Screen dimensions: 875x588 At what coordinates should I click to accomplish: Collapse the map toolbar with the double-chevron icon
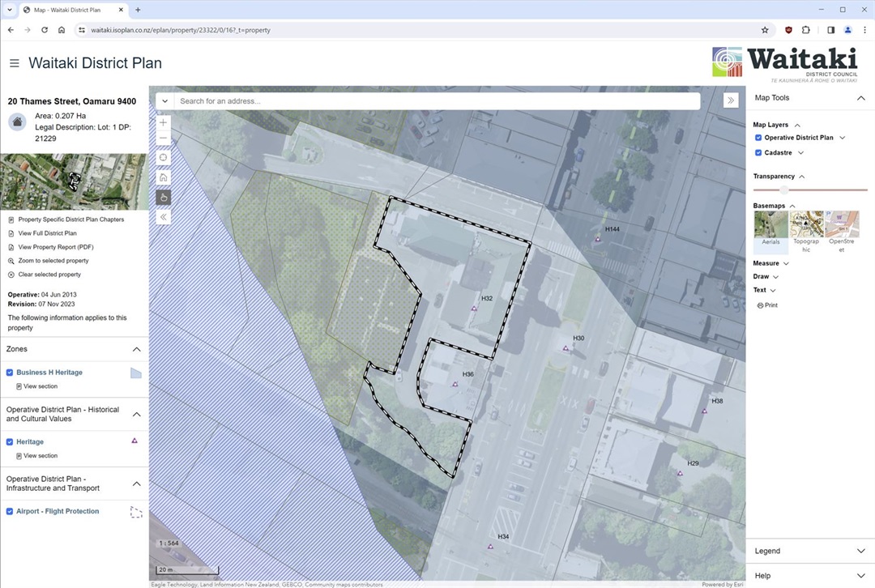163,216
